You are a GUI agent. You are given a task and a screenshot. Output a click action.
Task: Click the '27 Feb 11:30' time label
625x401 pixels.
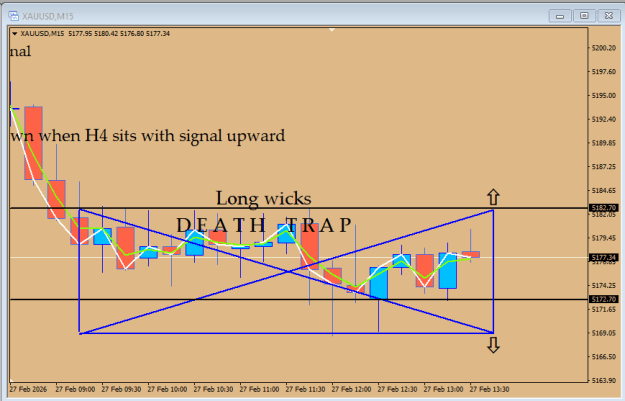point(305,389)
